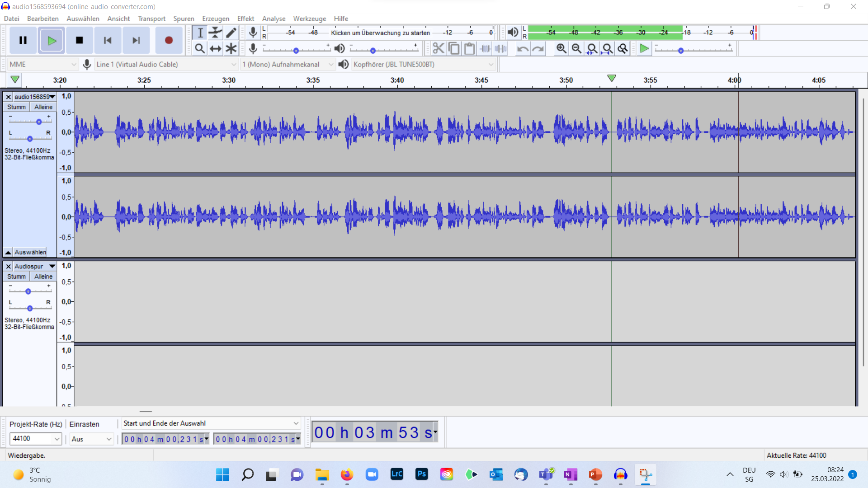
Task: Click the Zoom In magnifier icon
Action: (x=561, y=48)
